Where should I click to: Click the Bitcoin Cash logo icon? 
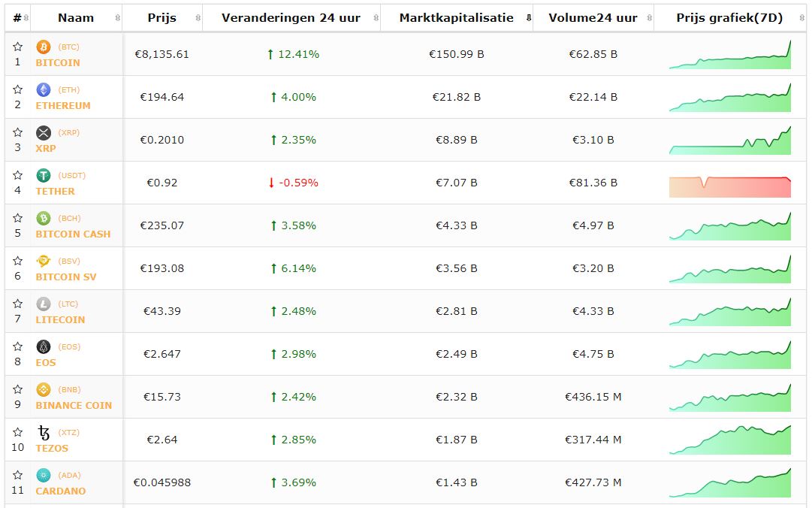pos(44,218)
